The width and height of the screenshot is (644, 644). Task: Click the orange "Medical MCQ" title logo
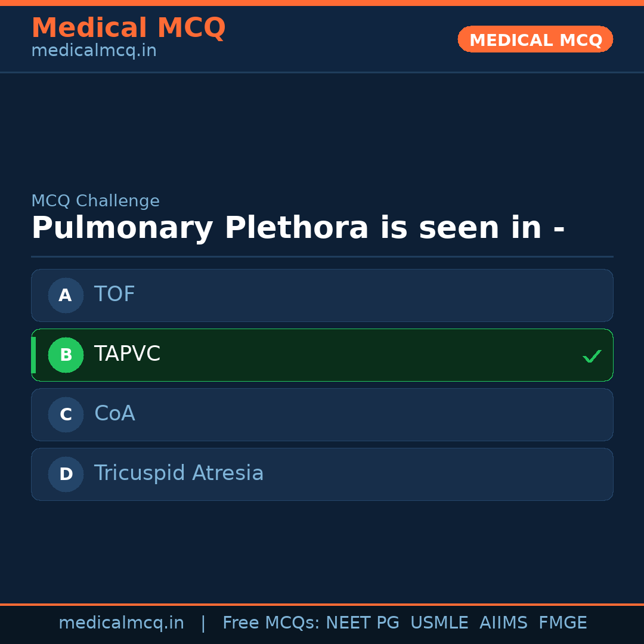[128, 28]
